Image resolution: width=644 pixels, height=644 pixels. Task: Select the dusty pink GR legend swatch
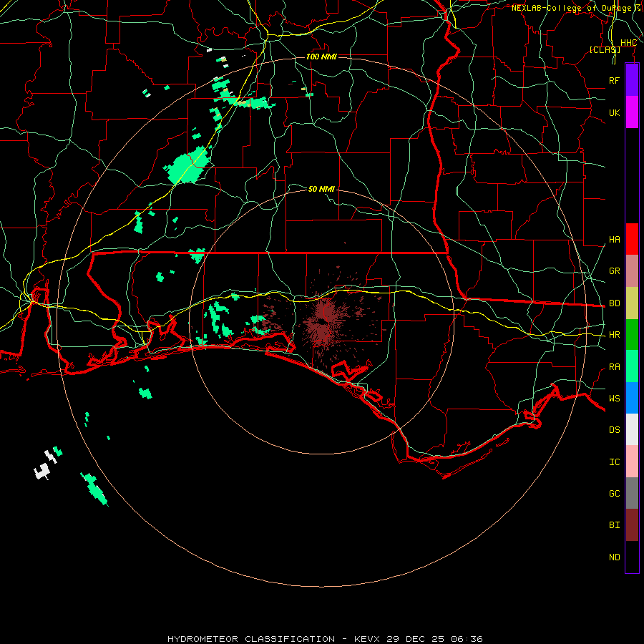click(632, 271)
